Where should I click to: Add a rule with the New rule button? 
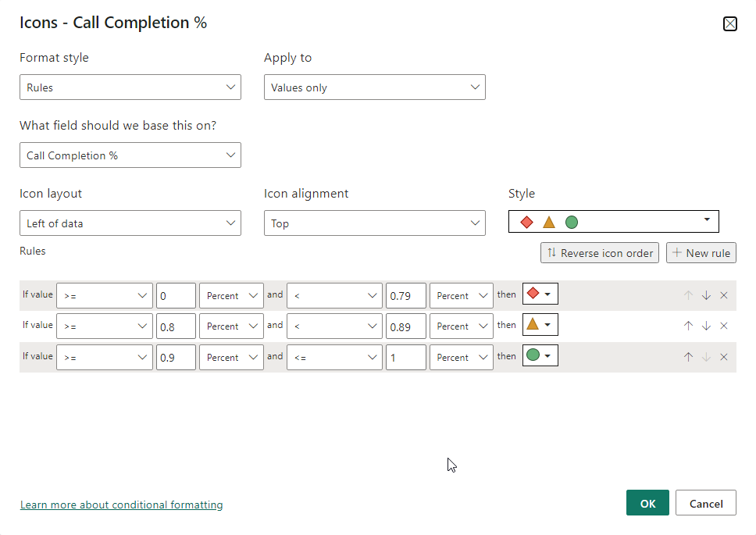tap(701, 253)
